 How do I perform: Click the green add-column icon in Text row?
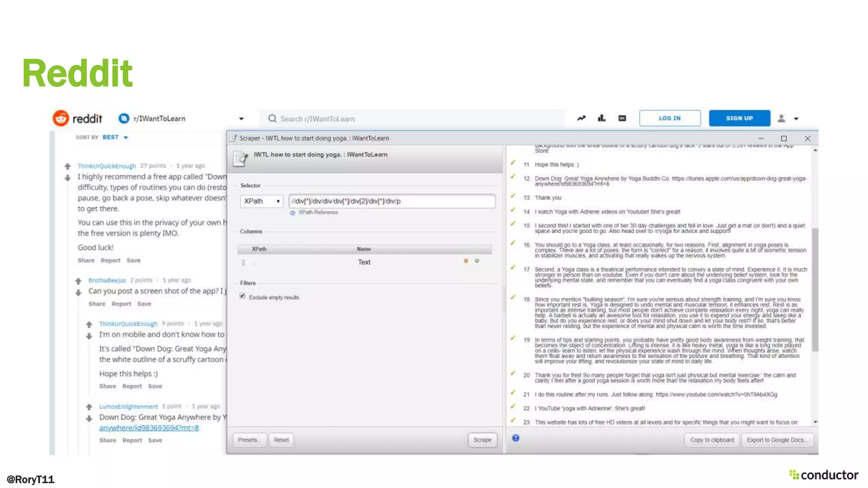tap(477, 261)
